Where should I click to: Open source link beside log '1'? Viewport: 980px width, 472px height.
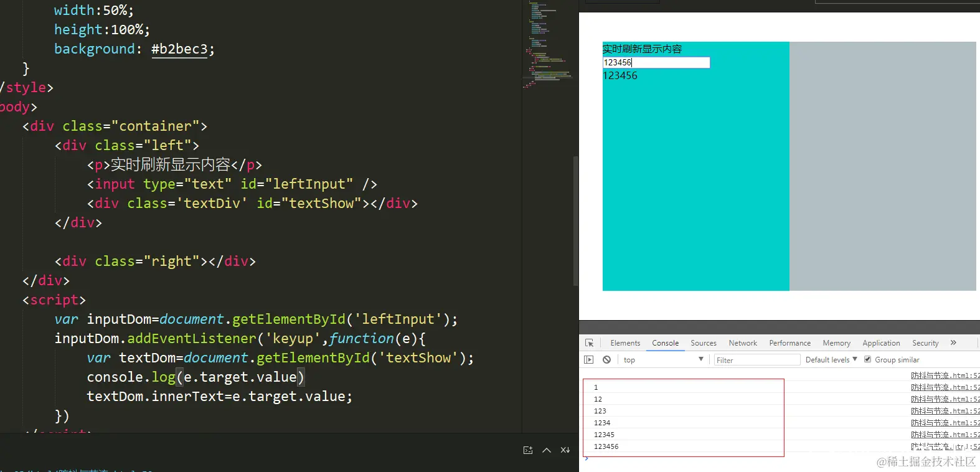click(945, 387)
